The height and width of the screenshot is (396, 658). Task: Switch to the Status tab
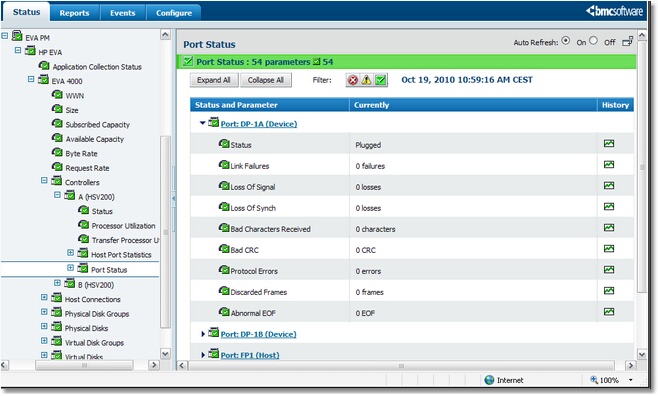pos(26,12)
